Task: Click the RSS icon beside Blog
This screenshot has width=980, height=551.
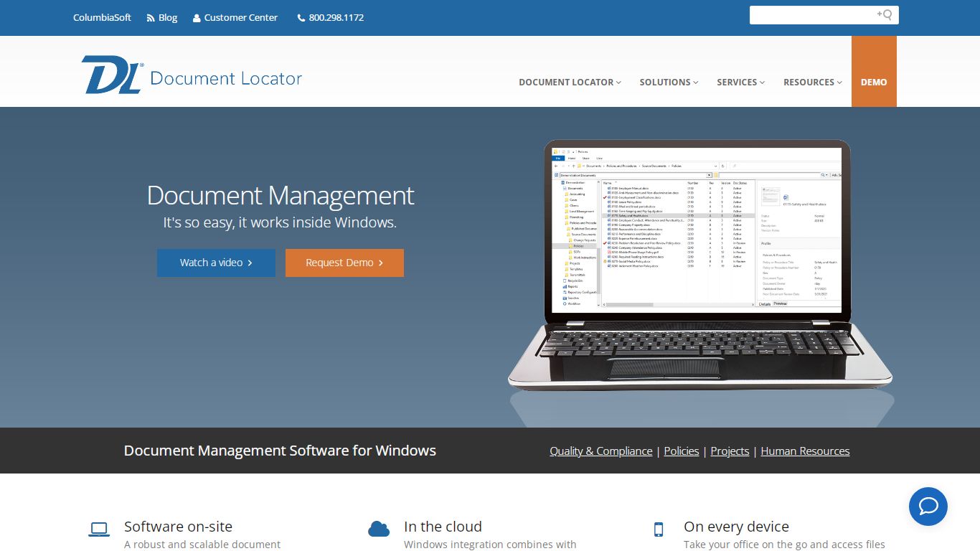Action: (x=151, y=18)
